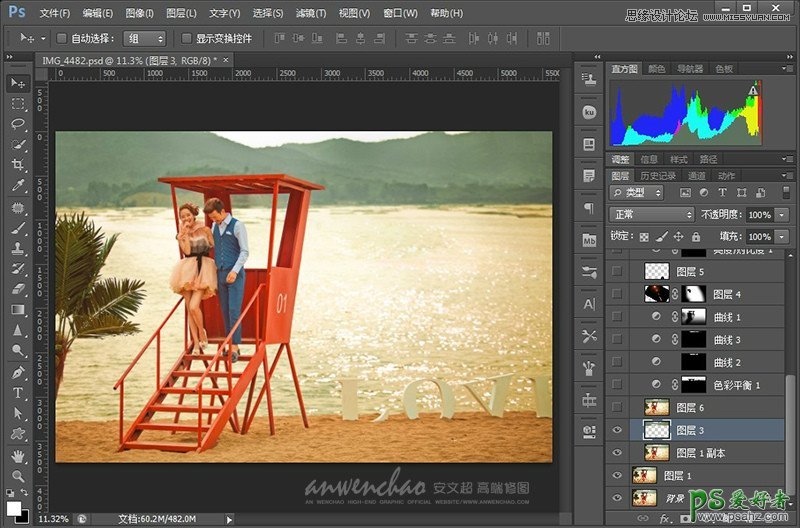Click the foreground color swatch
The height and width of the screenshot is (528, 800).
(12, 495)
